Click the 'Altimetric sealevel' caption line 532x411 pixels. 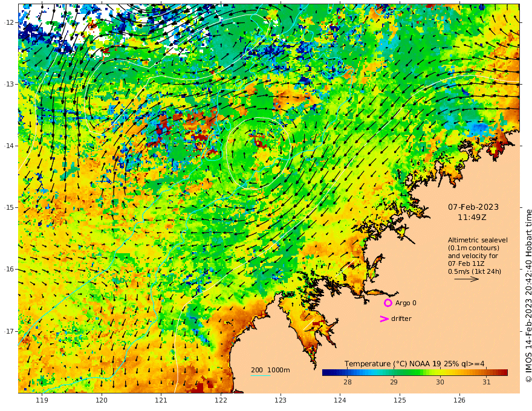point(478,240)
